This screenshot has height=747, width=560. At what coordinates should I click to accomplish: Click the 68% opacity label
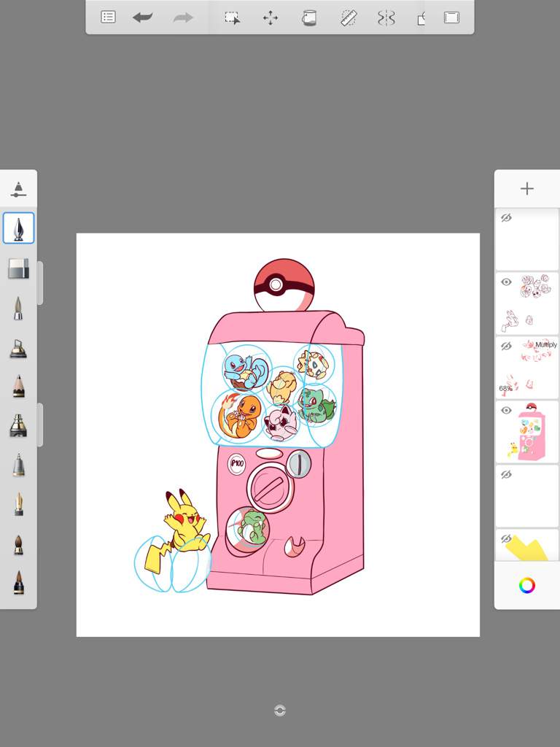(x=505, y=388)
